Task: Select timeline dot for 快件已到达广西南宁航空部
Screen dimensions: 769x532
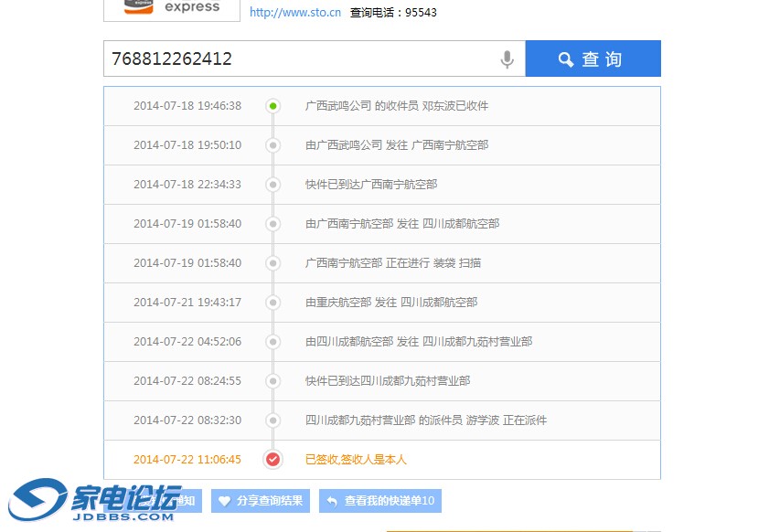Action: click(x=272, y=185)
